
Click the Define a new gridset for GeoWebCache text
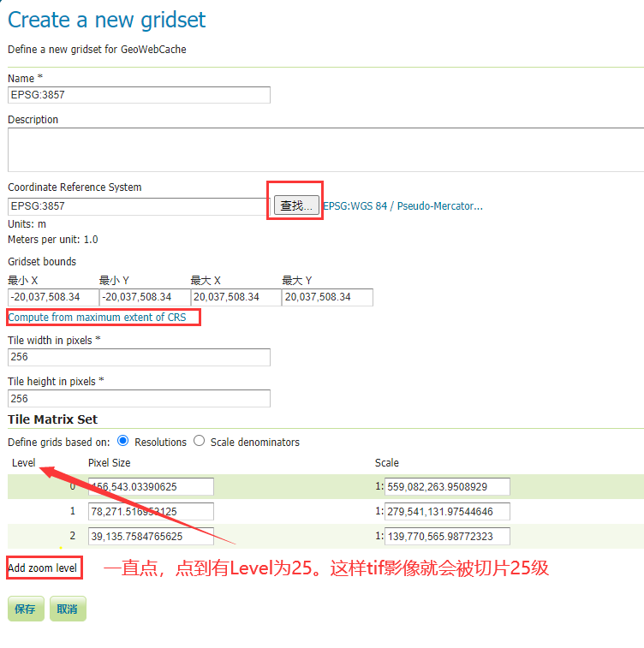[97, 49]
